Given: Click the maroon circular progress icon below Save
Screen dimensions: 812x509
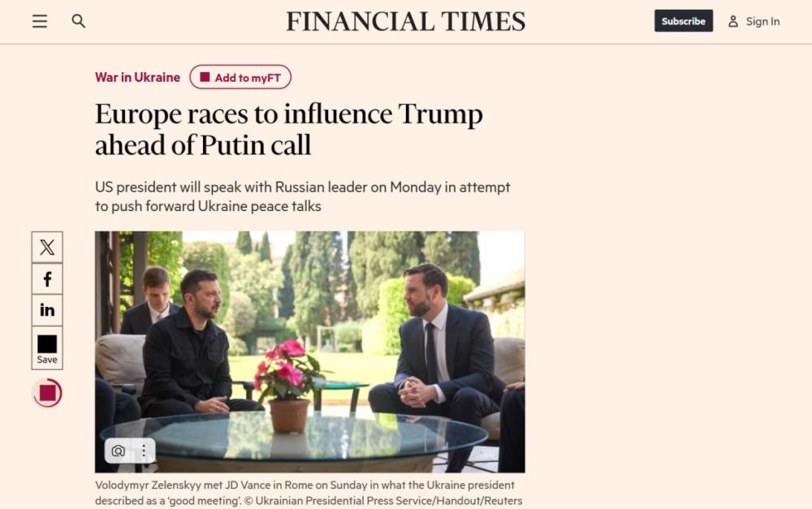Looking at the screenshot, I should [47, 393].
